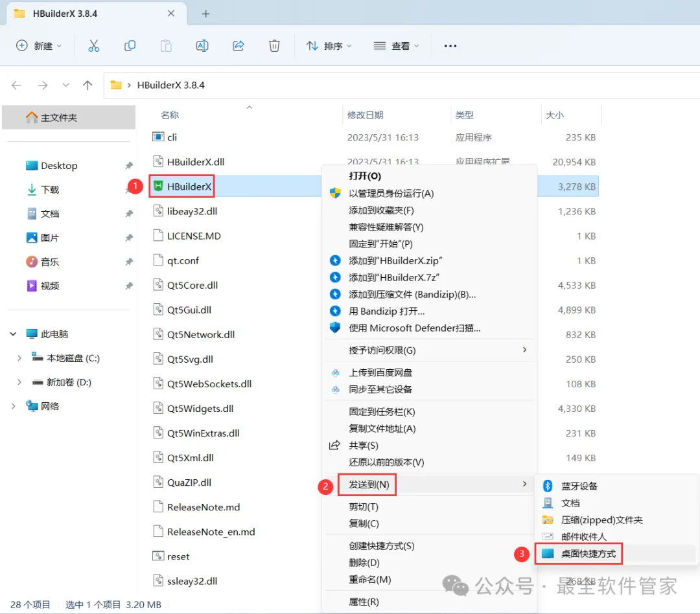700x614 pixels.
Task: Sort by 大小 column header
Action: (x=554, y=115)
